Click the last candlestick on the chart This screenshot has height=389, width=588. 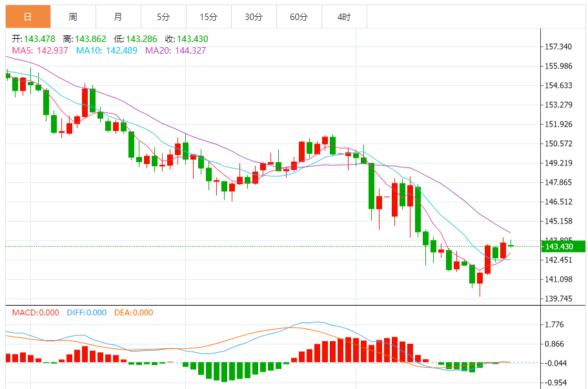(511, 245)
